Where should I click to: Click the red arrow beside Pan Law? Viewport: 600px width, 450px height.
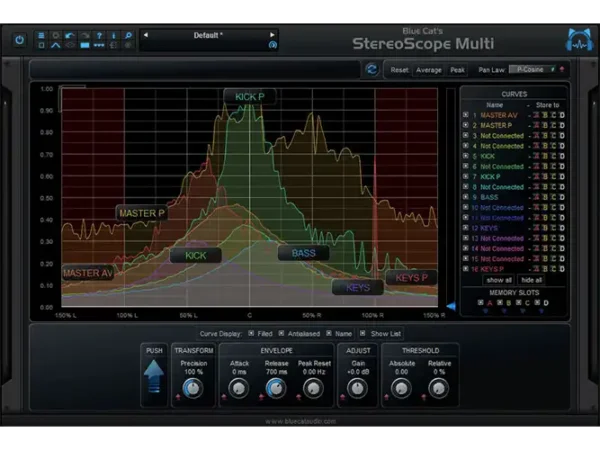(562, 69)
